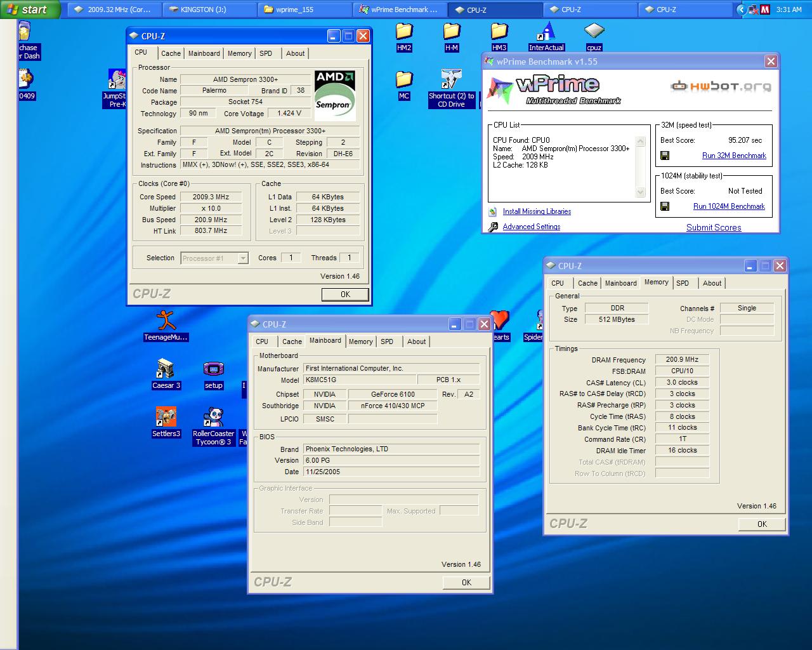
Task: Minimize the CPU-Z Memory window
Action: tap(750, 266)
